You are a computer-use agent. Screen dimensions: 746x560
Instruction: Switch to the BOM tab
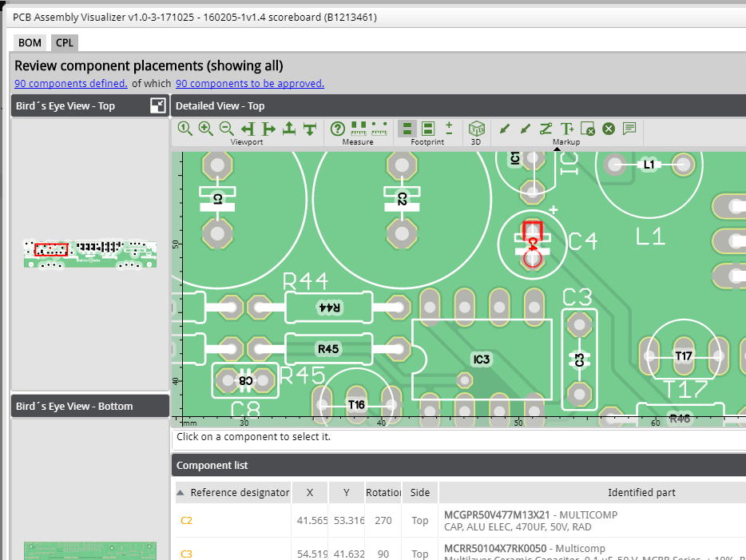29,42
